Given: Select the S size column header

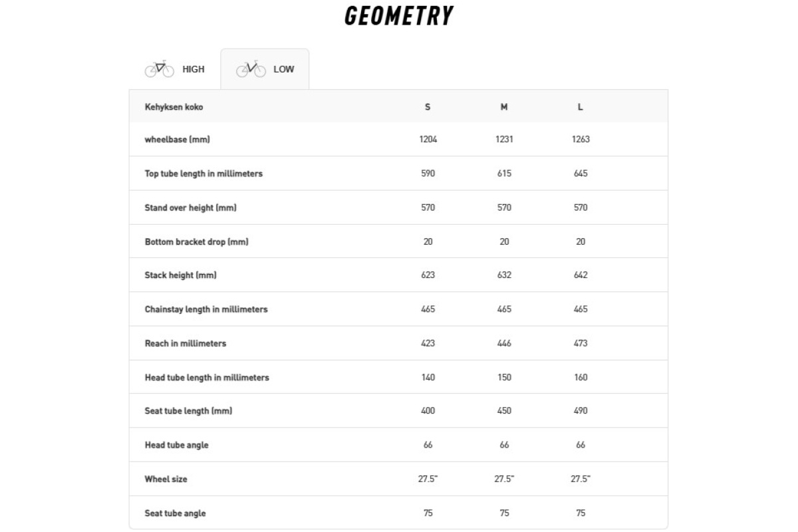Looking at the screenshot, I should (428, 107).
